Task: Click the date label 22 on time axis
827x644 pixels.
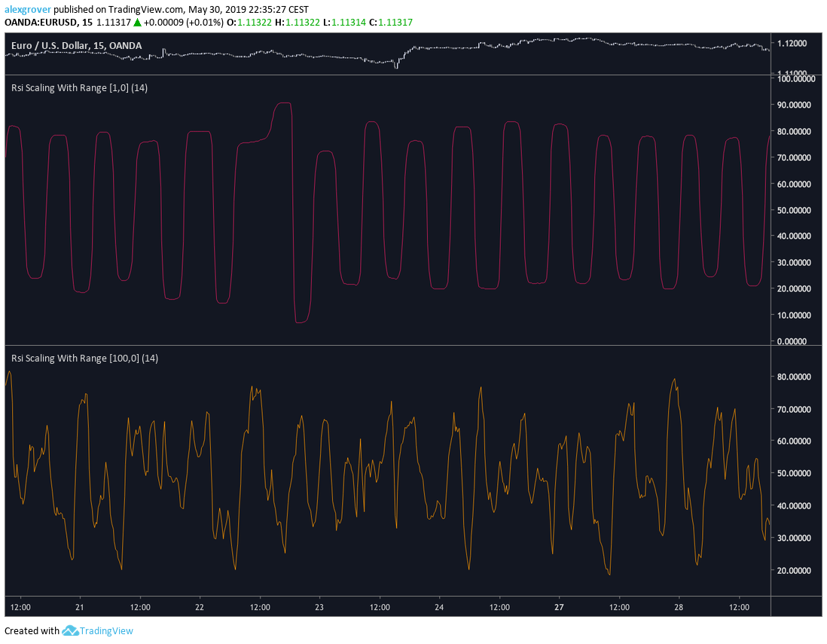Action: (x=200, y=607)
